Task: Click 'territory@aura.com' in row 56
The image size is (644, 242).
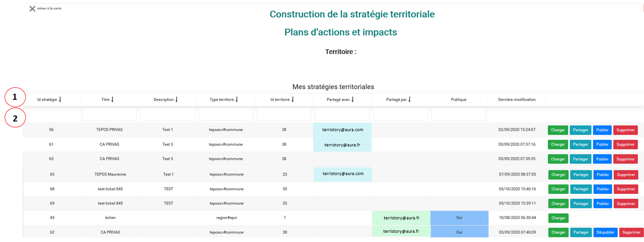Action: coord(343,130)
